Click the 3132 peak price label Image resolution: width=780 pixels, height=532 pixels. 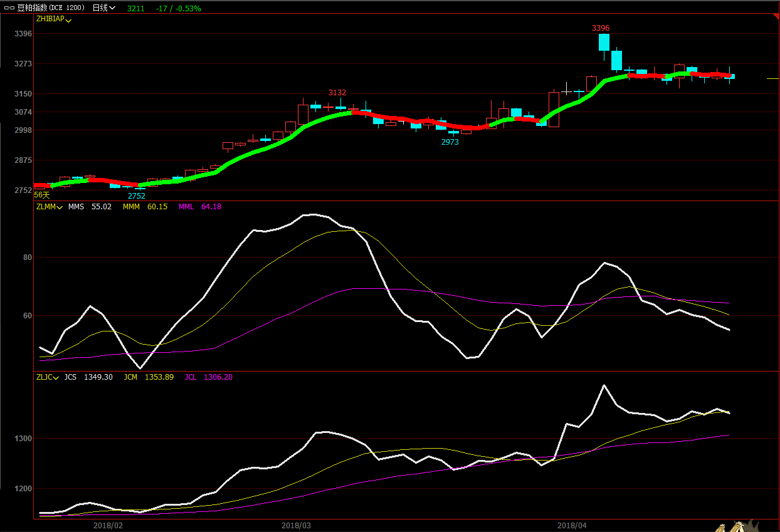click(337, 93)
